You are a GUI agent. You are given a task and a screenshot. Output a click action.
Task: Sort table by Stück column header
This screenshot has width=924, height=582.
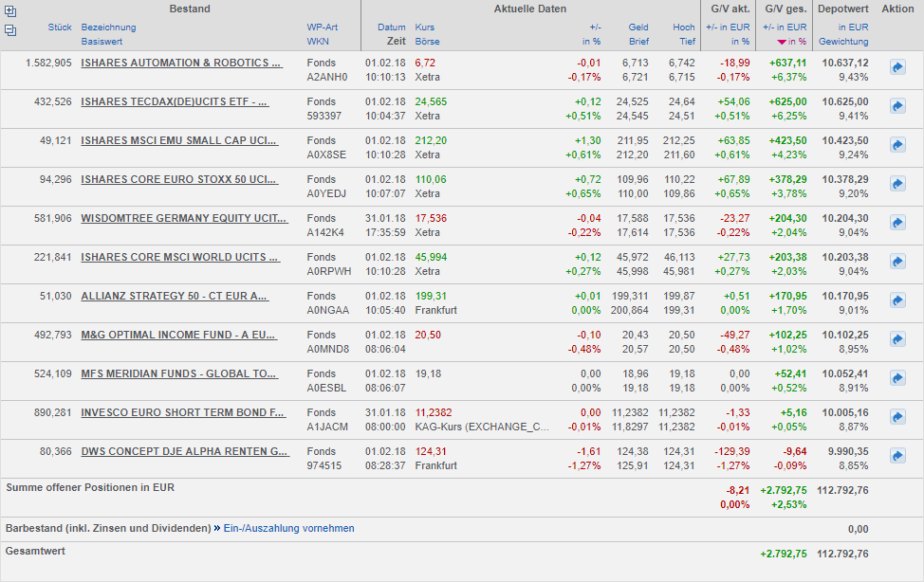[x=60, y=27]
